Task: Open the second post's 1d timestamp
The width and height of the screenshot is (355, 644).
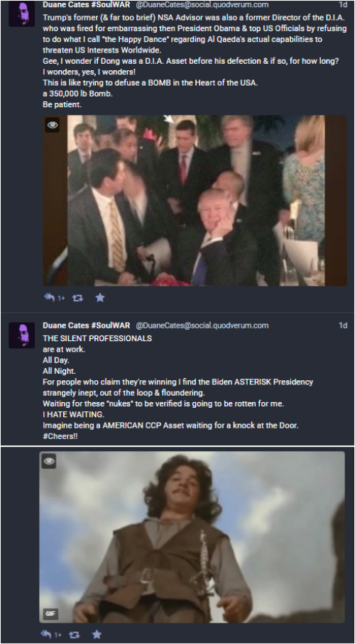Action: click(x=343, y=326)
